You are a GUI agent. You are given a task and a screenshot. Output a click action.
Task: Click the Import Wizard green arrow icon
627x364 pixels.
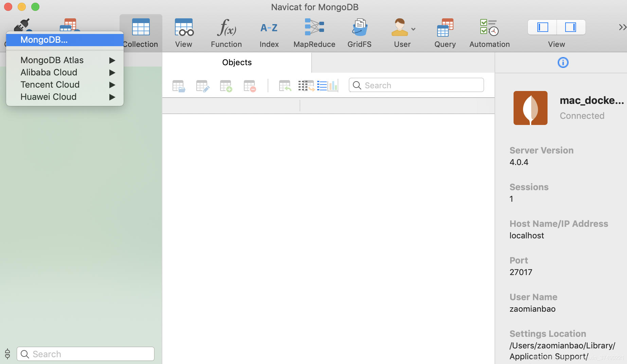click(x=285, y=86)
